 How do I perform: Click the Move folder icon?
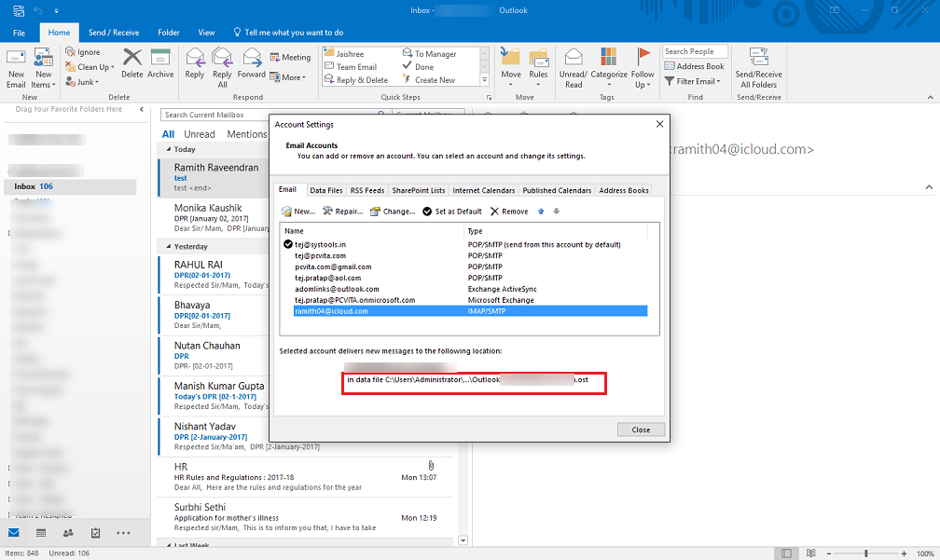pyautogui.click(x=510, y=57)
